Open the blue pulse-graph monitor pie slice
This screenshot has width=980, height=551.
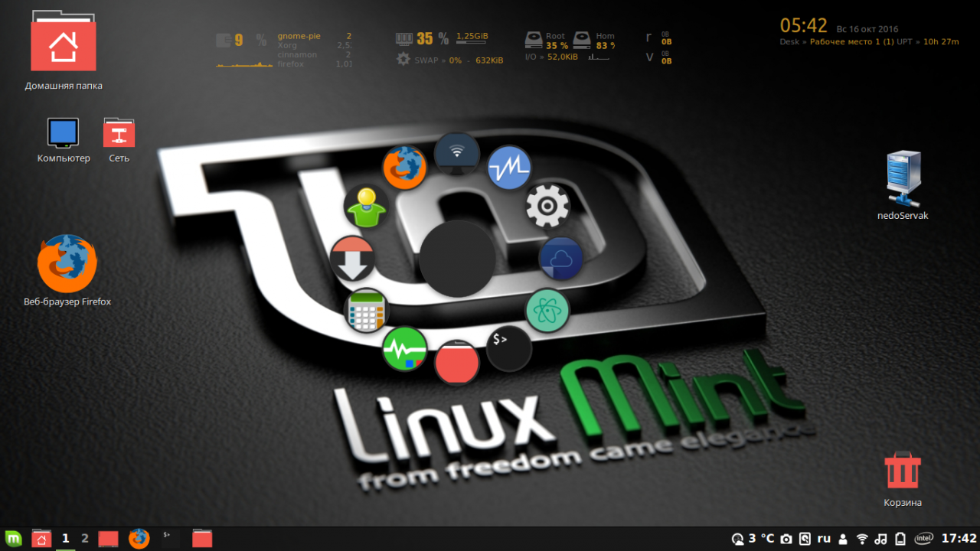[510, 167]
